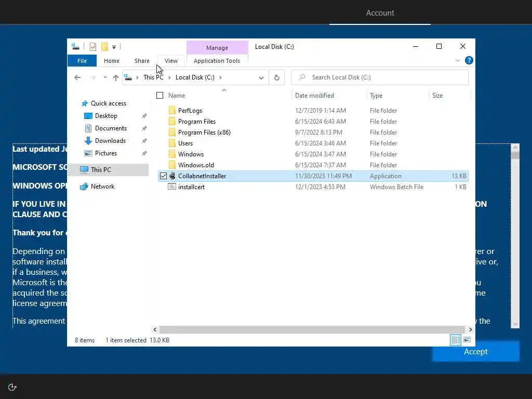Viewport: 532px width, 399px height.
Task: Click the file list horizontal scrollbar track
Action: [312, 329]
